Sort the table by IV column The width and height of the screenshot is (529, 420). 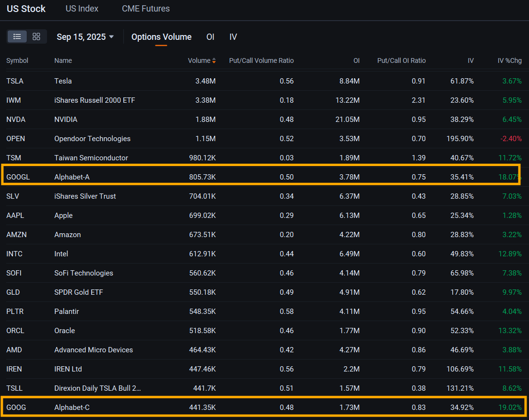pyautogui.click(x=470, y=60)
